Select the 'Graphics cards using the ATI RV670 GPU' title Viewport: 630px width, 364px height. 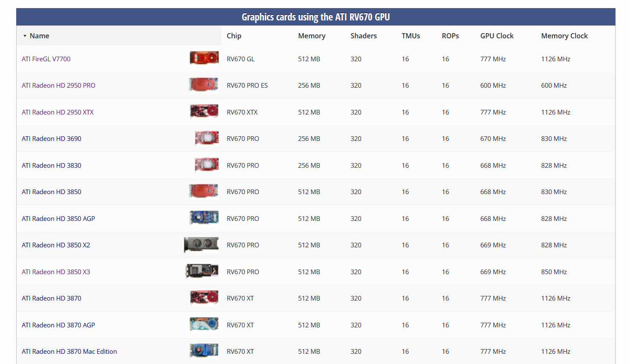click(316, 17)
